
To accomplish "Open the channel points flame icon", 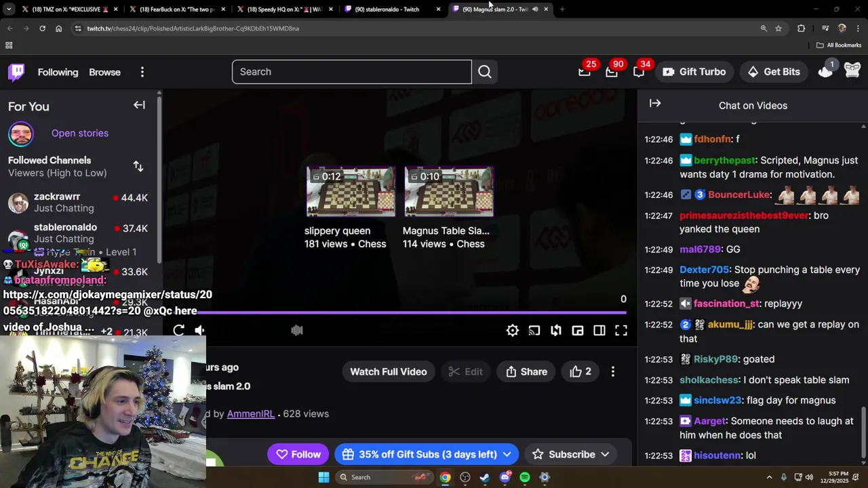I will tap(825, 72).
